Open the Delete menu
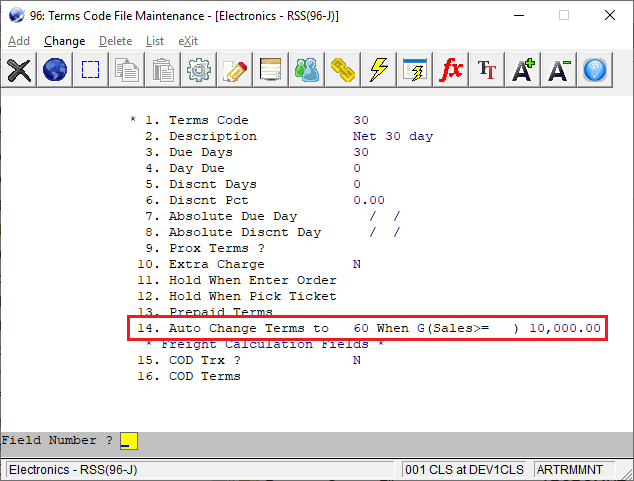Image resolution: width=634 pixels, height=481 pixels. 115,41
